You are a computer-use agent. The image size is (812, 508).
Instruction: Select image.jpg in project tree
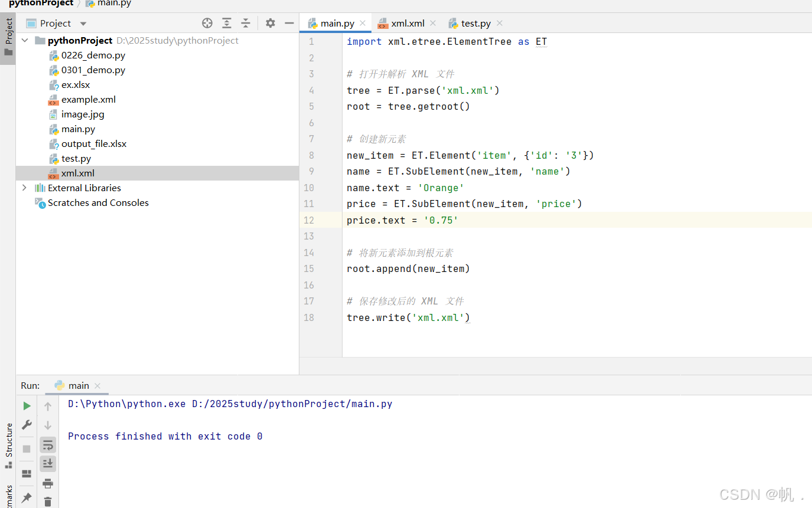coord(83,114)
